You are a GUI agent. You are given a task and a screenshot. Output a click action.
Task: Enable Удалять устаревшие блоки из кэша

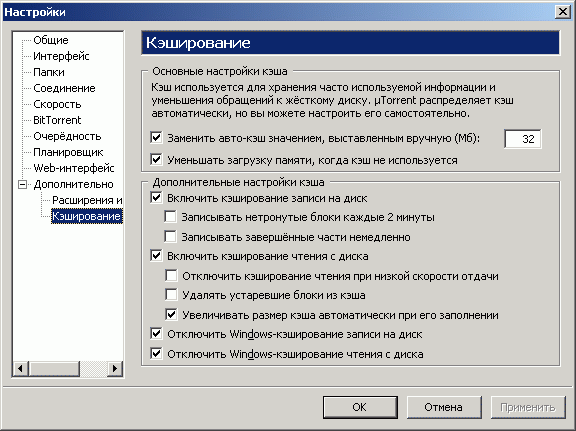[x=171, y=295]
